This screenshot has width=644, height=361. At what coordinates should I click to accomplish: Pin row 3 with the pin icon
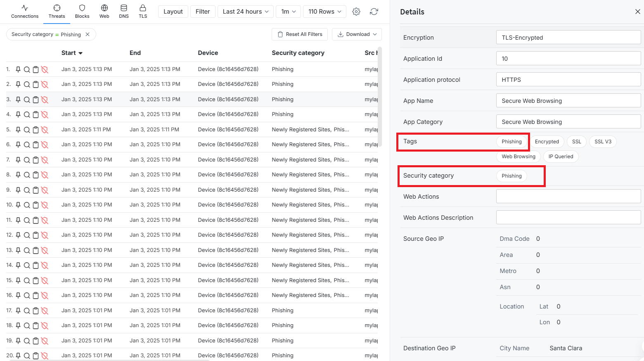click(18, 100)
